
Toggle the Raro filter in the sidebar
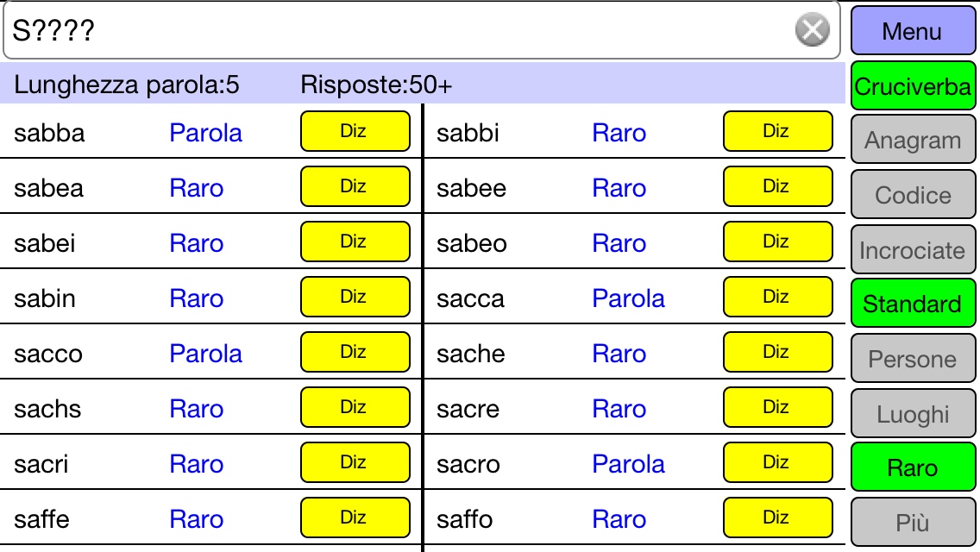point(913,467)
